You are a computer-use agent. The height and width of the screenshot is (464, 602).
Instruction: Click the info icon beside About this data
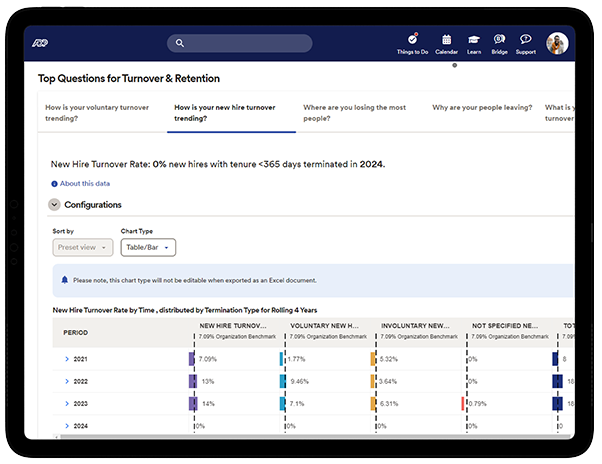pyautogui.click(x=54, y=184)
